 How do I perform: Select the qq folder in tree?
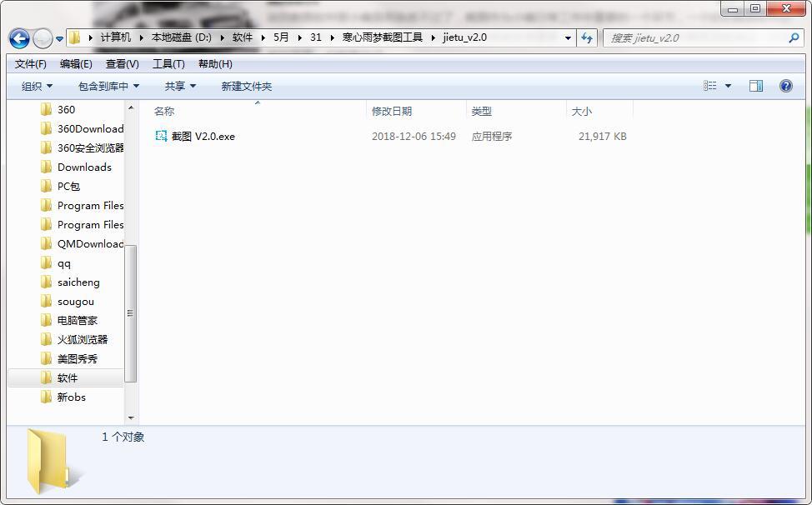[x=63, y=262]
